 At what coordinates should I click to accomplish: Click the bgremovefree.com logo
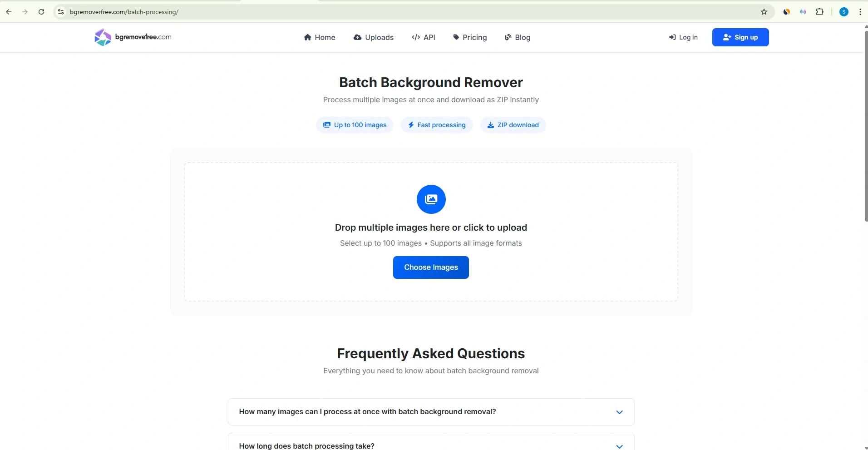(133, 37)
